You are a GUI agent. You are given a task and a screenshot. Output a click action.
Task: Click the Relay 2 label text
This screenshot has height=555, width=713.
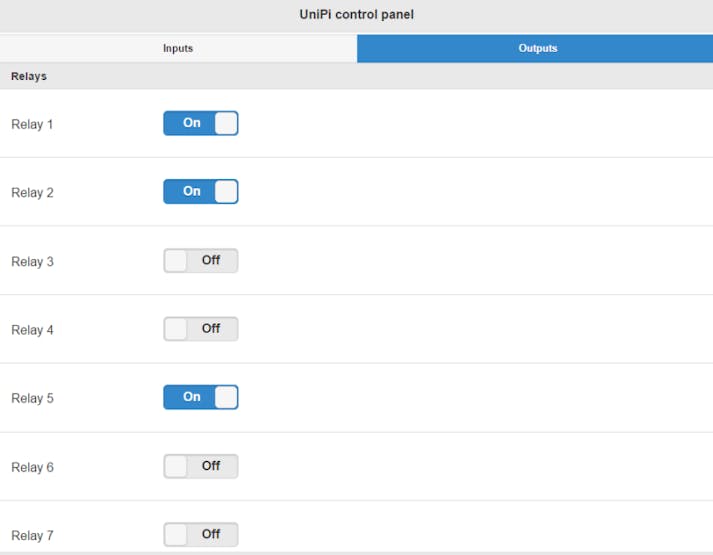pos(32,193)
